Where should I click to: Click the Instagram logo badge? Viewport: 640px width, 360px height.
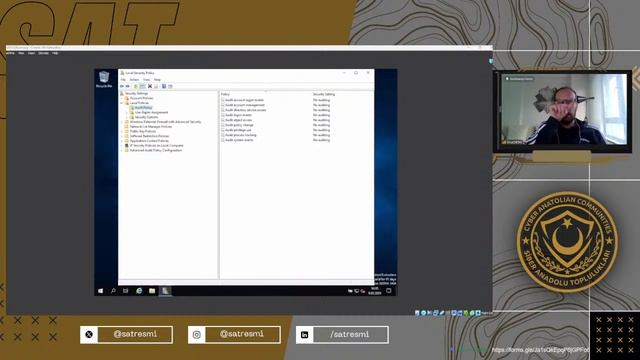point(197,335)
